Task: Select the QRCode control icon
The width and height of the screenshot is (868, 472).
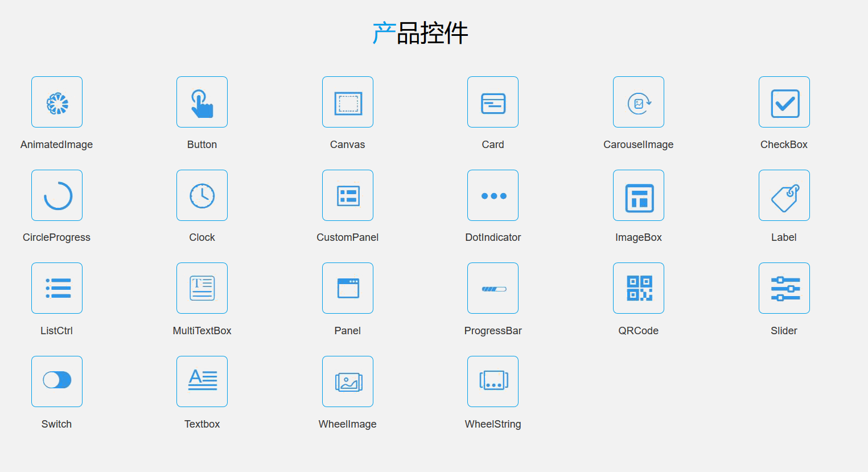Action: (x=639, y=288)
